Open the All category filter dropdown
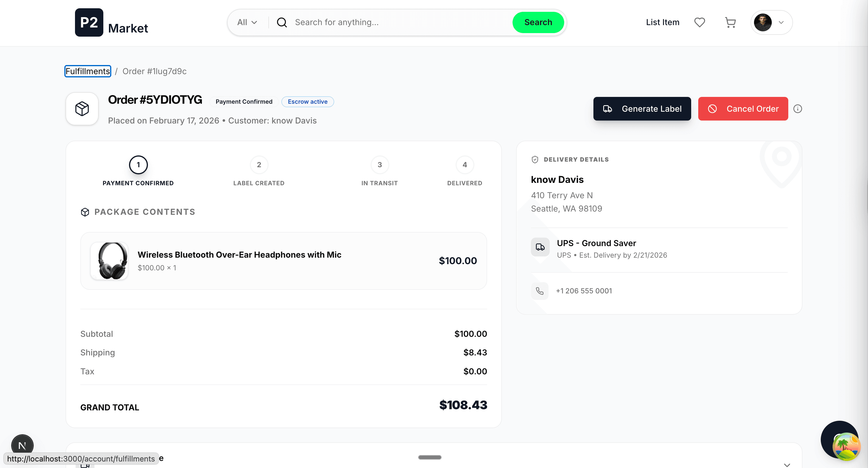Viewport: 868px width, 468px height. coord(247,22)
